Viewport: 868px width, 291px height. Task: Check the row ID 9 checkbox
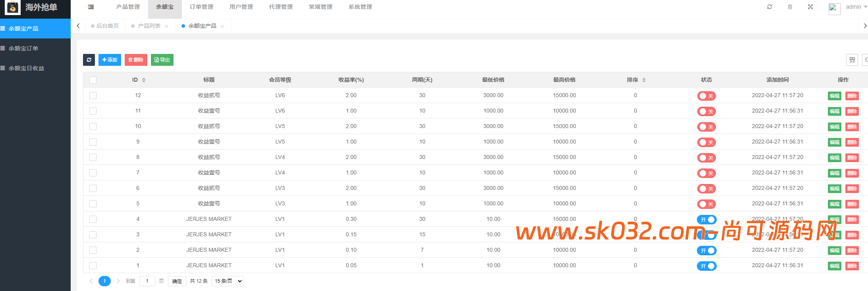tap(93, 142)
